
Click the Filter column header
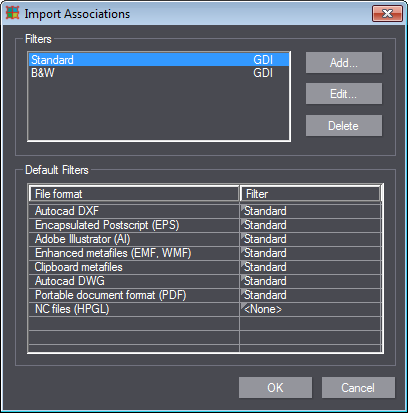click(x=310, y=194)
